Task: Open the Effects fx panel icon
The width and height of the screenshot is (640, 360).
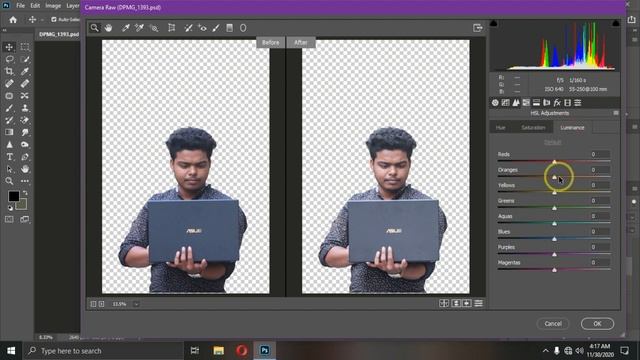Action: (557, 102)
